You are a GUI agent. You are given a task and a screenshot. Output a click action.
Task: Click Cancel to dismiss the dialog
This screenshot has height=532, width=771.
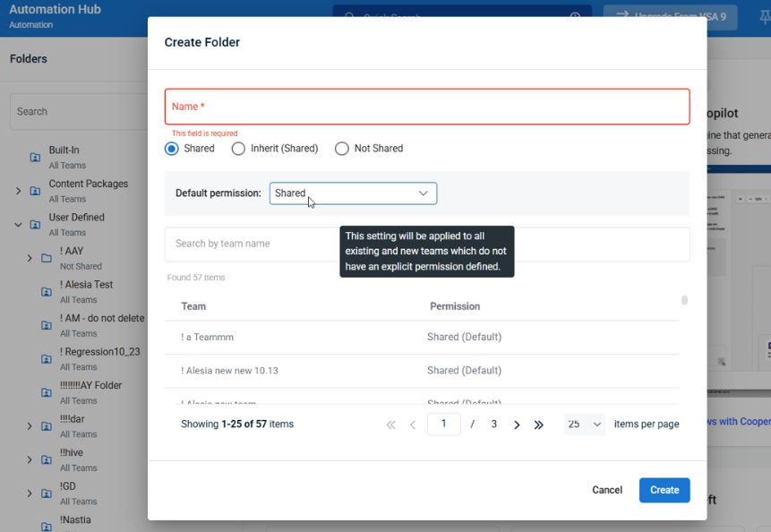(x=607, y=490)
